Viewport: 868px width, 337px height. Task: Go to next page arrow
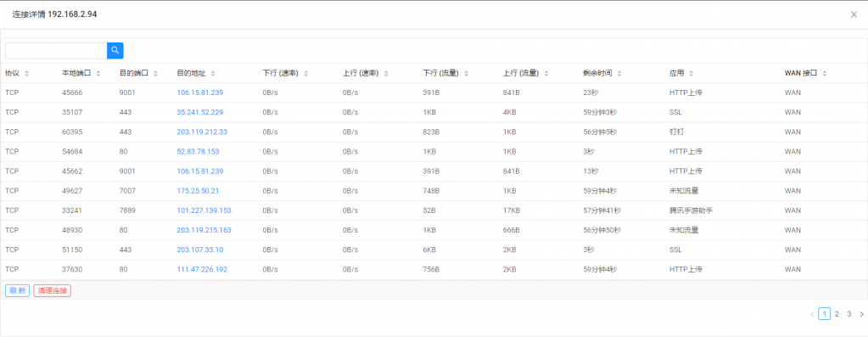(x=861, y=314)
